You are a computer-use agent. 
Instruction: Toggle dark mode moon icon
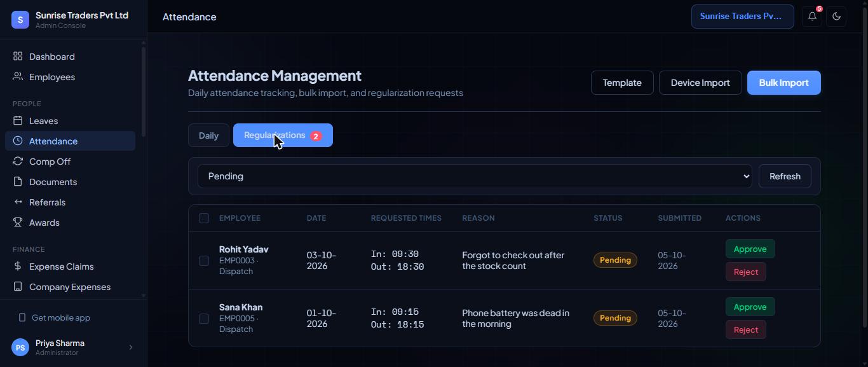[836, 17]
